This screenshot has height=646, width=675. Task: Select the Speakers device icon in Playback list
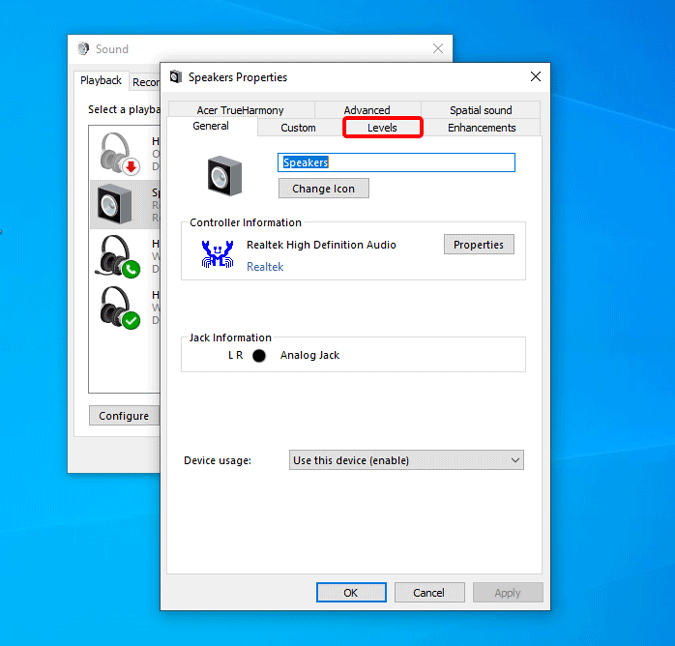coord(115,204)
